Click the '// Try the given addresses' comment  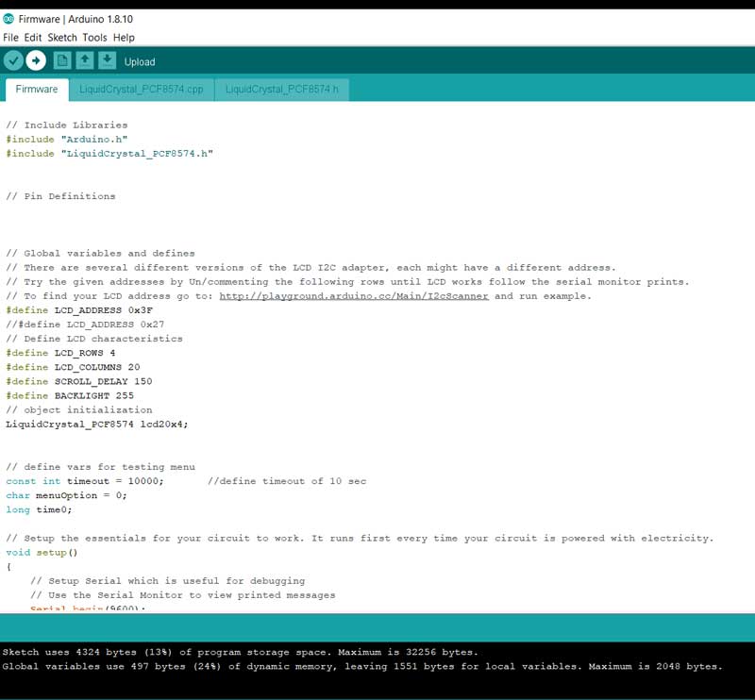[x=347, y=282]
